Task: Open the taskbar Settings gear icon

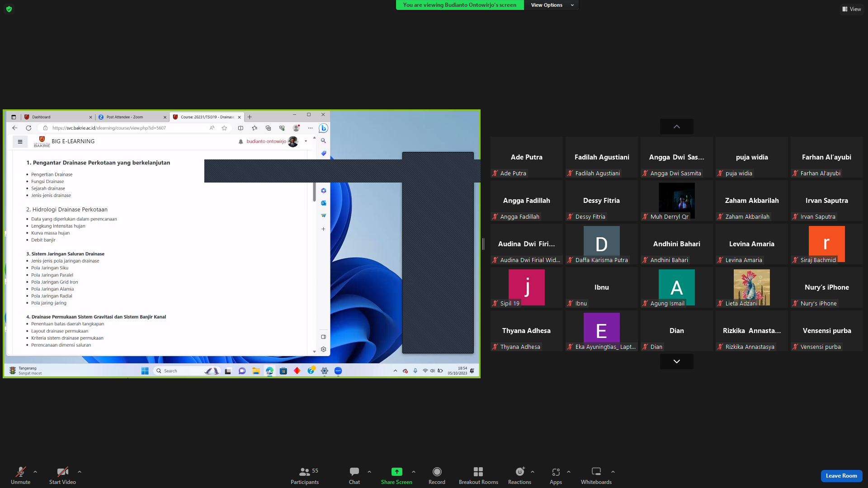Action: coord(324,371)
